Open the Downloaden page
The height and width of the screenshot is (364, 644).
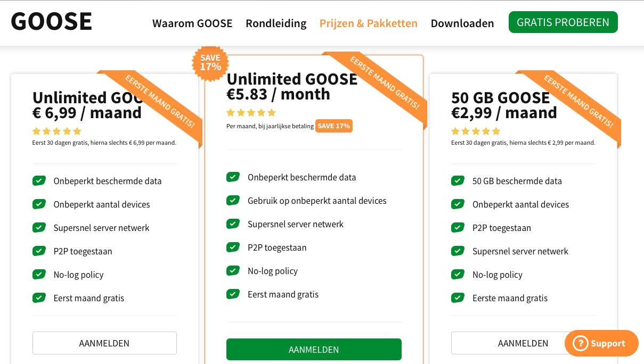462,23
